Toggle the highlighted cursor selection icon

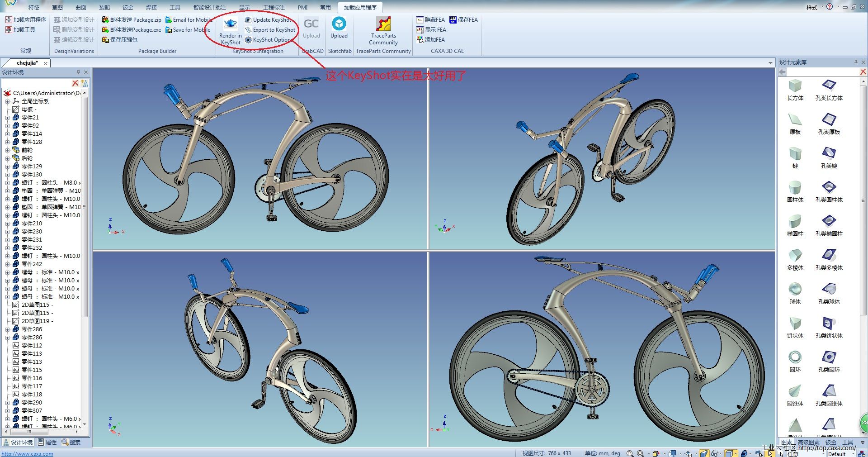pyautogui.click(x=770, y=453)
